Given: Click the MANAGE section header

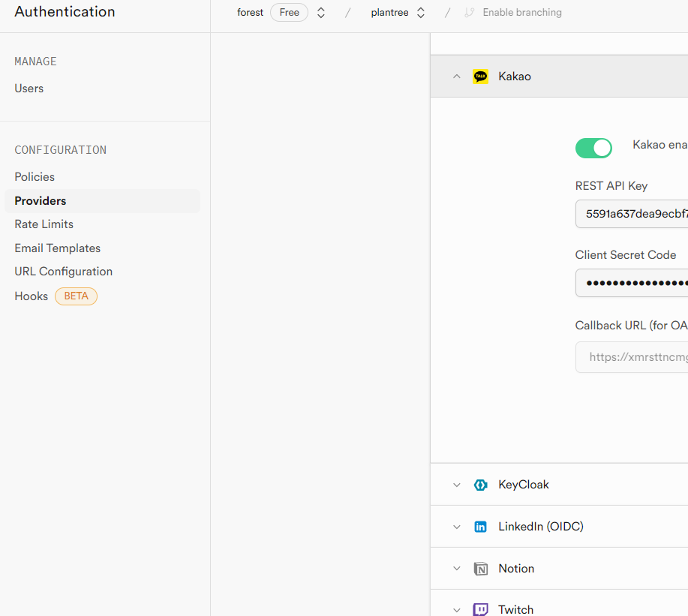Looking at the screenshot, I should coord(35,62).
